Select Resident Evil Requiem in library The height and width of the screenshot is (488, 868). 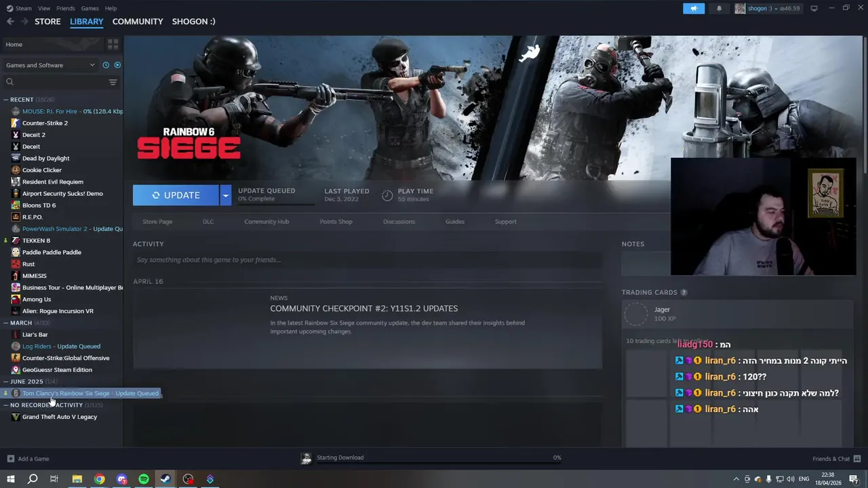click(x=53, y=182)
